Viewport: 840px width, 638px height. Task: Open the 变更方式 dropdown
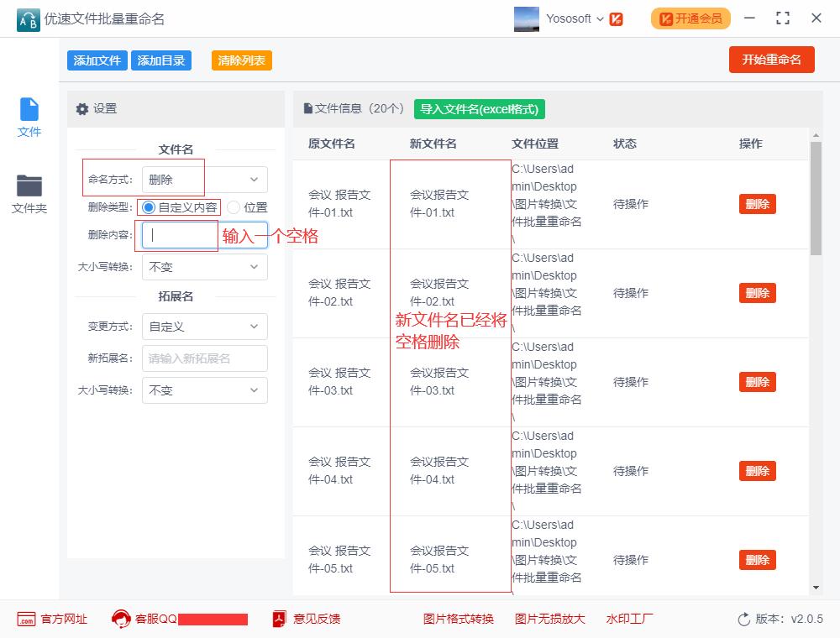(205, 327)
